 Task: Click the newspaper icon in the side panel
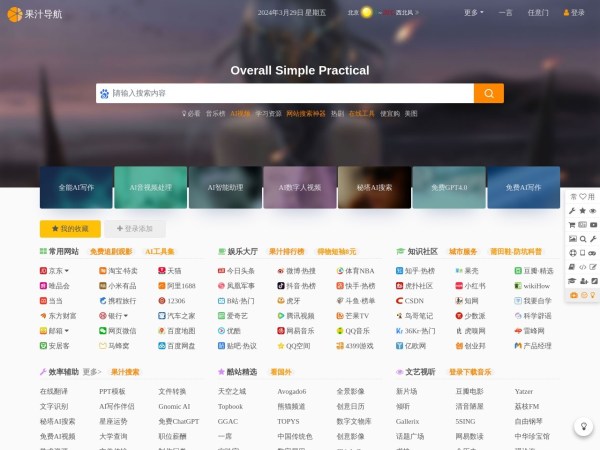[x=582, y=225]
